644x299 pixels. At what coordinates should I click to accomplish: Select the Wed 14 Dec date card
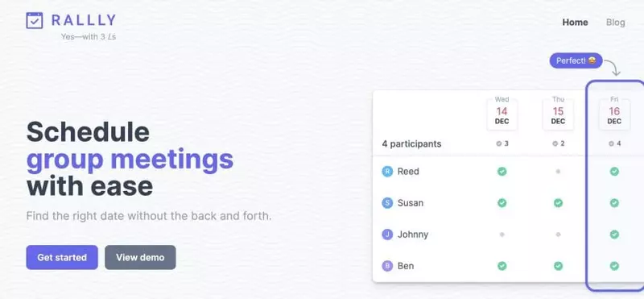(x=502, y=112)
